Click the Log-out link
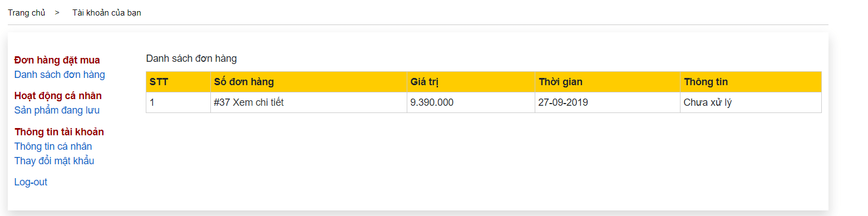The image size is (868, 216). click(31, 182)
